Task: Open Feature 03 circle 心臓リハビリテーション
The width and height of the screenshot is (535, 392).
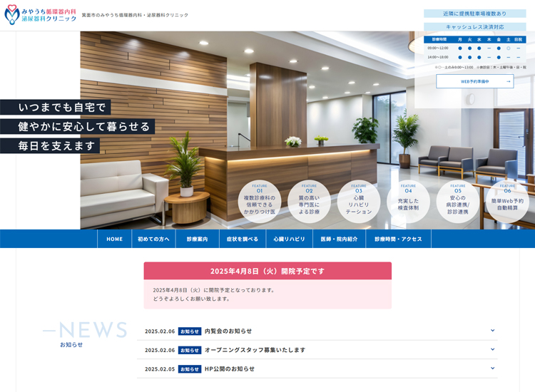Action: tap(359, 202)
